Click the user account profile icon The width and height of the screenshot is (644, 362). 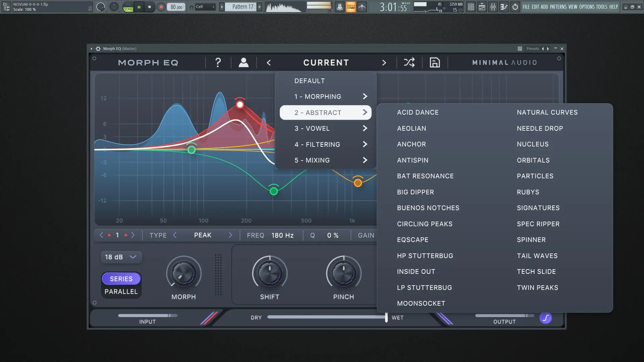coord(244,62)
